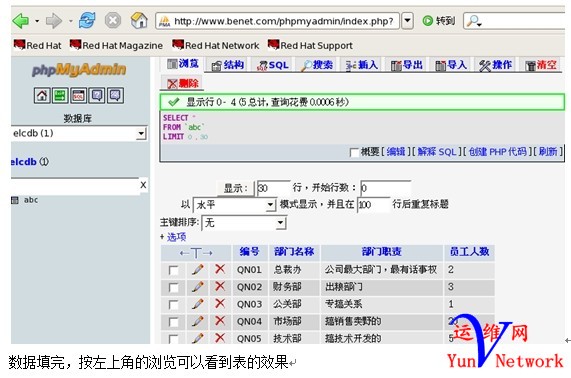Sort by the 编号 column header
Viewport: 571px width, 378px height.
[249, 252]
